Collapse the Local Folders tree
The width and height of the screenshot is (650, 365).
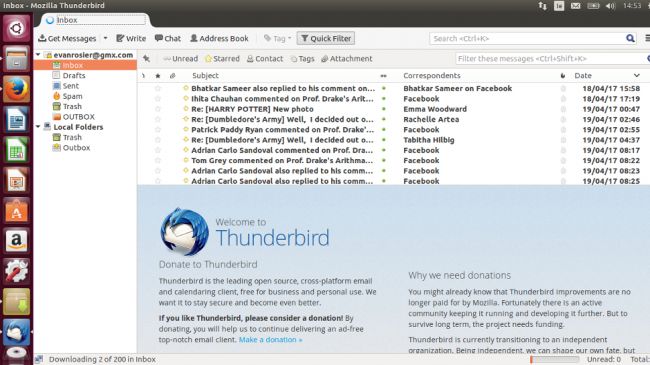[38, 127]
